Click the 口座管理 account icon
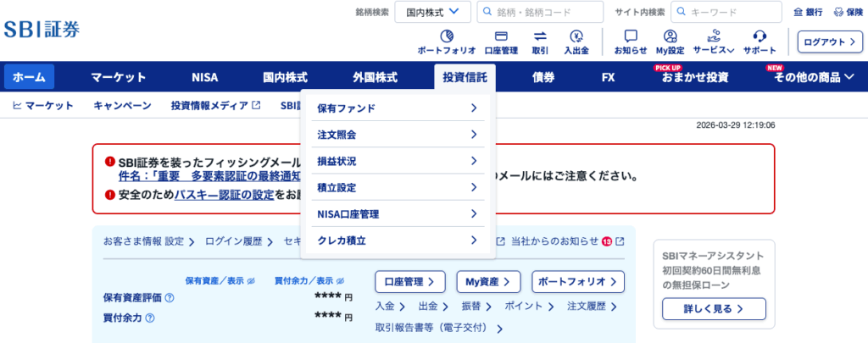The image size is (868, 343). pyautogui.click(x=500, y=36)
